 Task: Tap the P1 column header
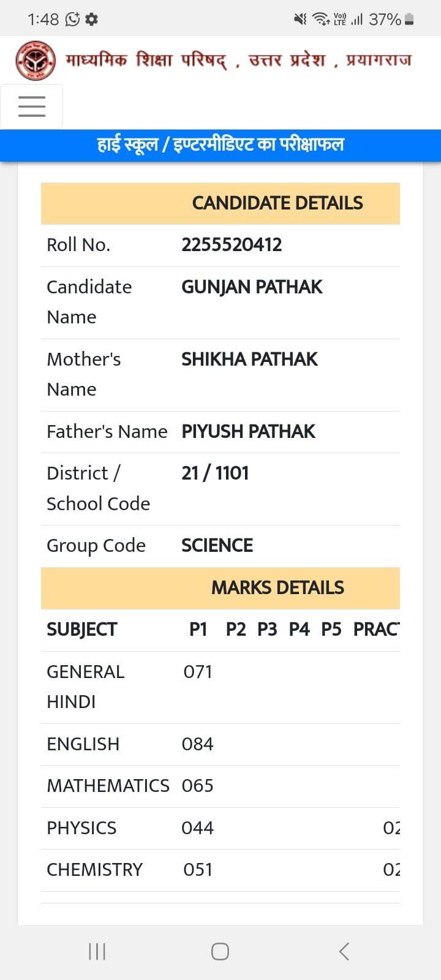click(x=198, y=630)
